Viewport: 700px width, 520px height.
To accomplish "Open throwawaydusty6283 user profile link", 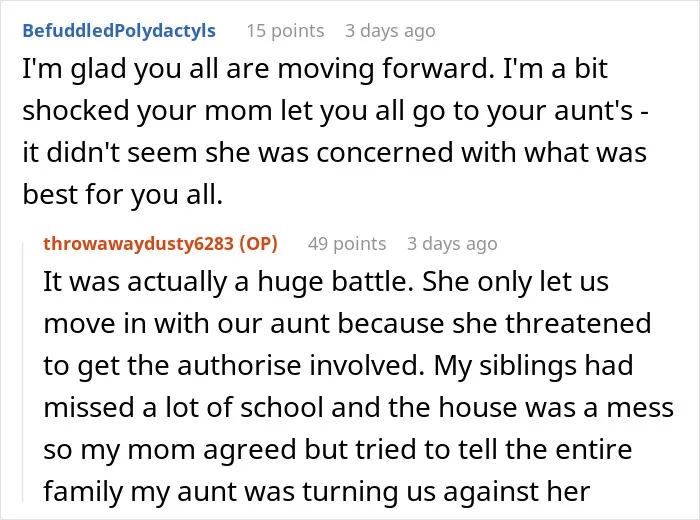I will pos(138,244).
